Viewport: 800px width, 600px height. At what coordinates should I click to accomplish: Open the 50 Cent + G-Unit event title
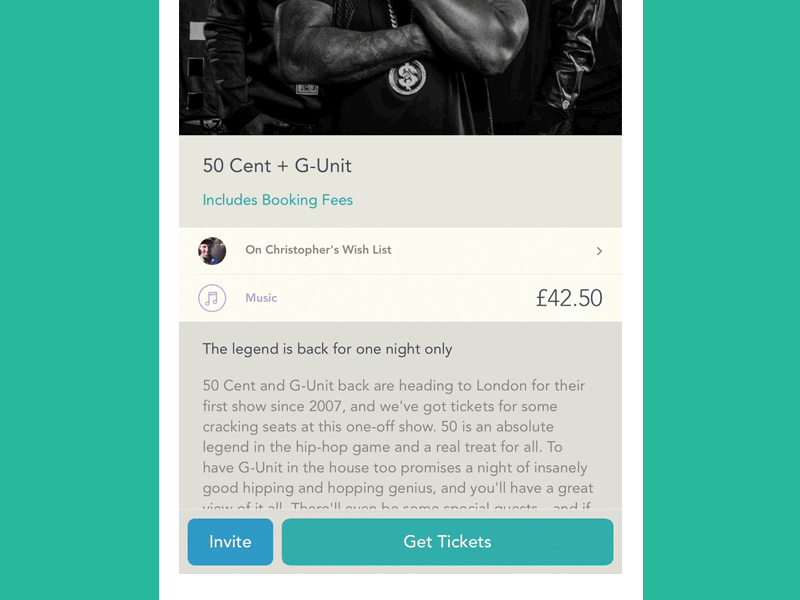[x=277, y=166]
